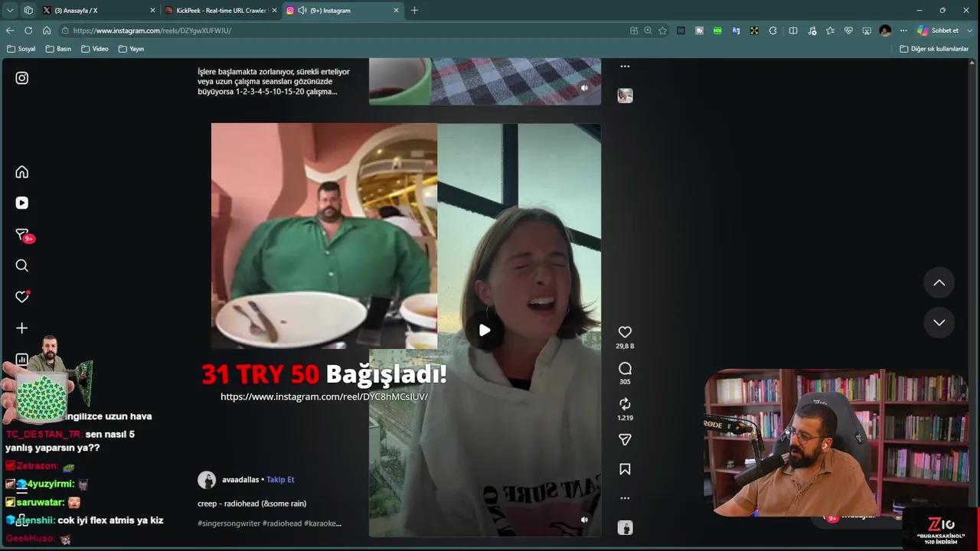Screen dimensions: 980x551
Task: Expand the Sosyal bookmarks folder
Action: (21, 49)
